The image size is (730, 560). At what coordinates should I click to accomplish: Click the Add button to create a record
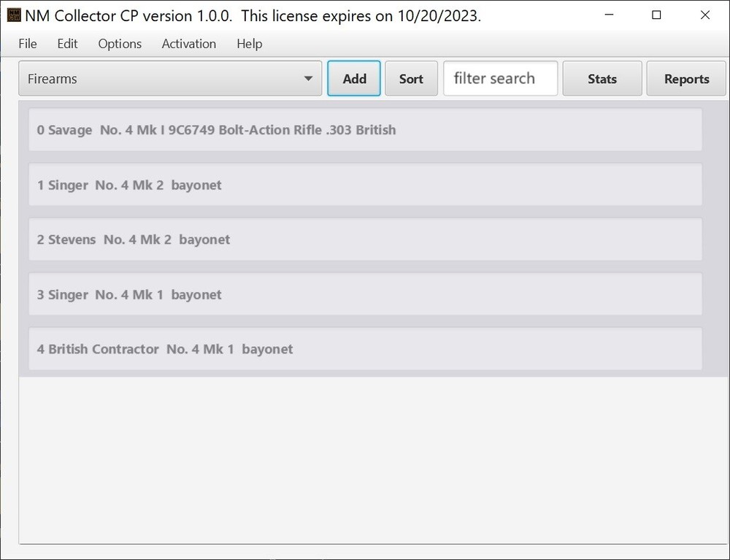pyautogui.click(x=353, y=78)
